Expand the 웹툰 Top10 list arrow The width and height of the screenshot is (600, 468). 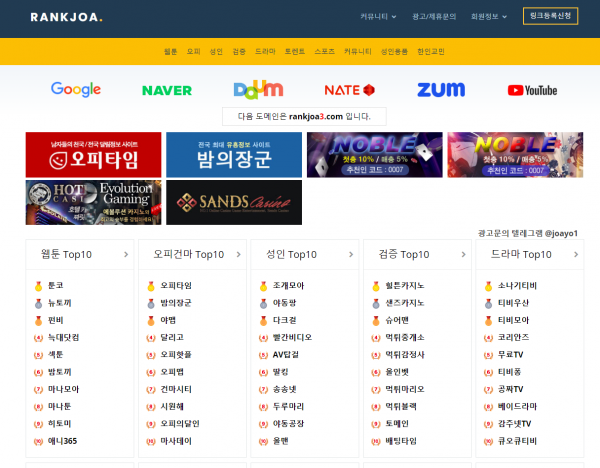click(x=126, y=254)
